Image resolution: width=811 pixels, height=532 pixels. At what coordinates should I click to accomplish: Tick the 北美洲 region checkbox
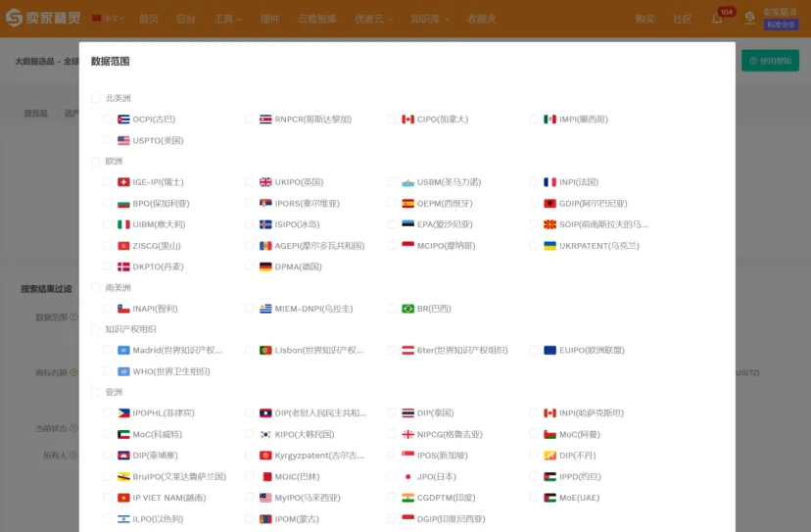95,98
